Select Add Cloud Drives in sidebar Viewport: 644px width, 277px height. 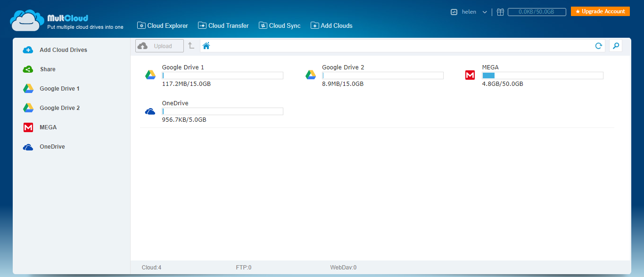coord(63,50)
